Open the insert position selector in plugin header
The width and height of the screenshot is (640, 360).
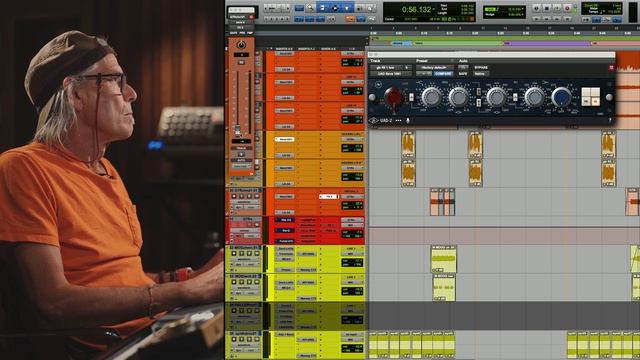tap(407, 67)
